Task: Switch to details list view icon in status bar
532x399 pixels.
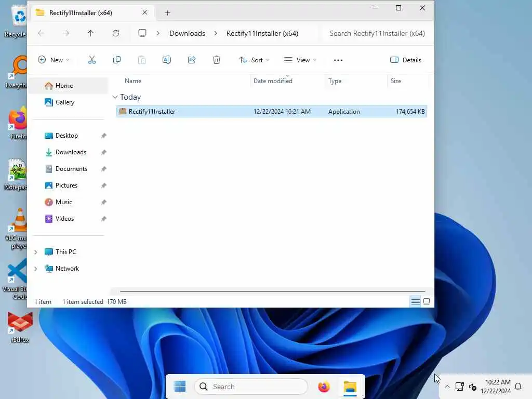Action: point(415,301)
